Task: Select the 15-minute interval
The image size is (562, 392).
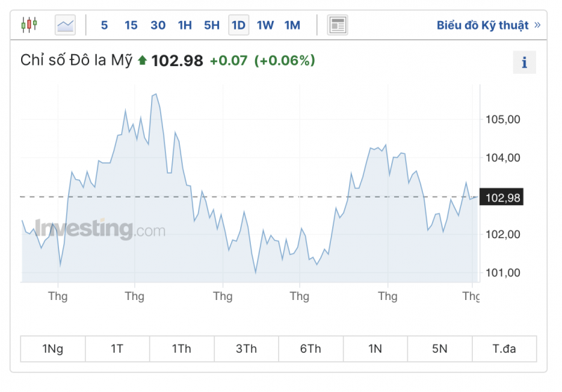Action: pos(131,25)
